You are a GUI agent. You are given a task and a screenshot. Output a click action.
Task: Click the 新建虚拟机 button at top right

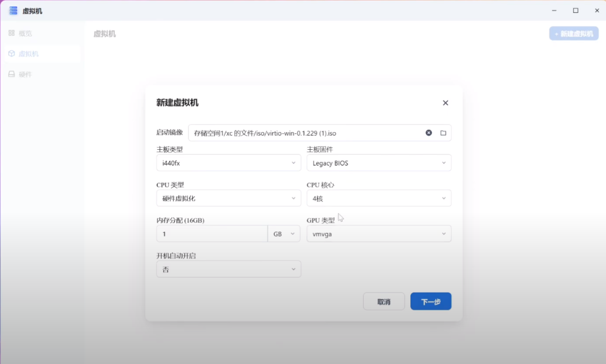573,34
